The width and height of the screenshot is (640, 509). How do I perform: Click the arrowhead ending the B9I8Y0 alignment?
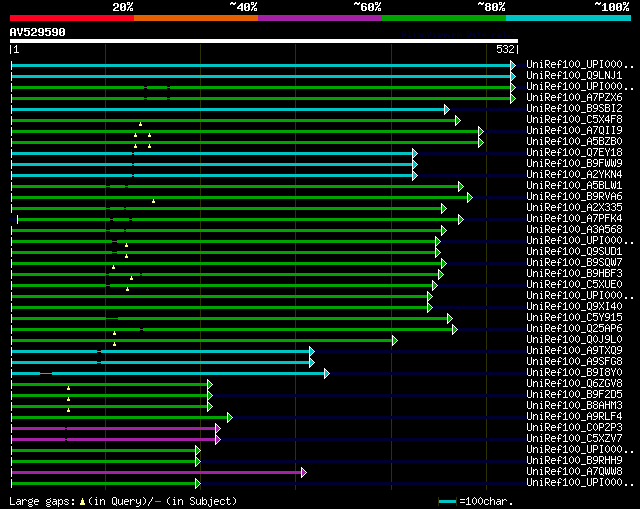coord(327,373)
